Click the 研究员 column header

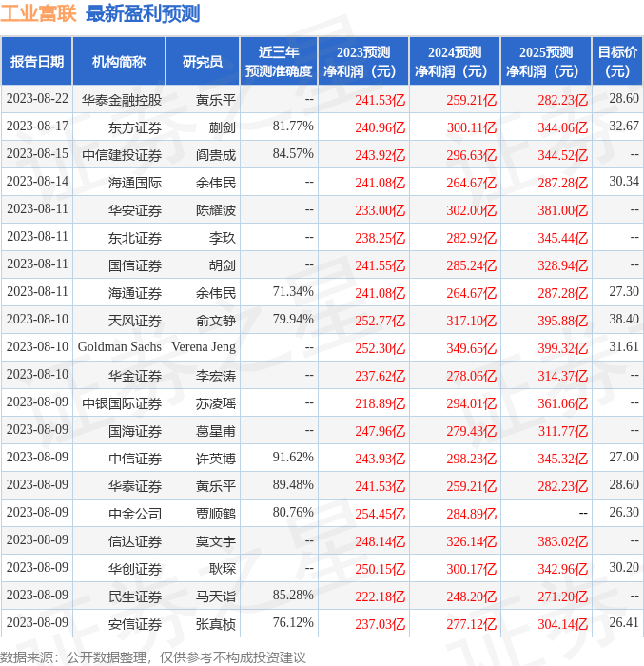click(203, 62)
